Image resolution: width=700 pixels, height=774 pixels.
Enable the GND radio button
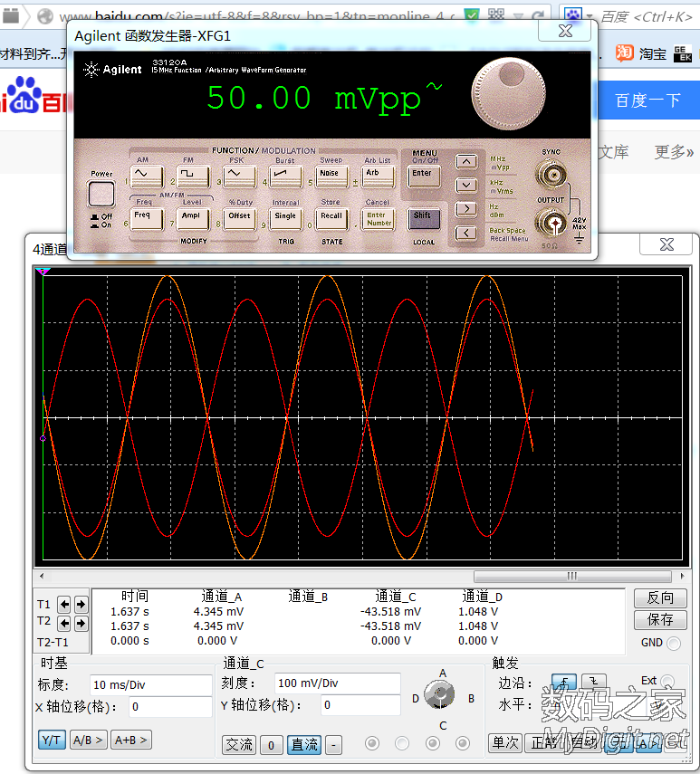coord(674,644)
